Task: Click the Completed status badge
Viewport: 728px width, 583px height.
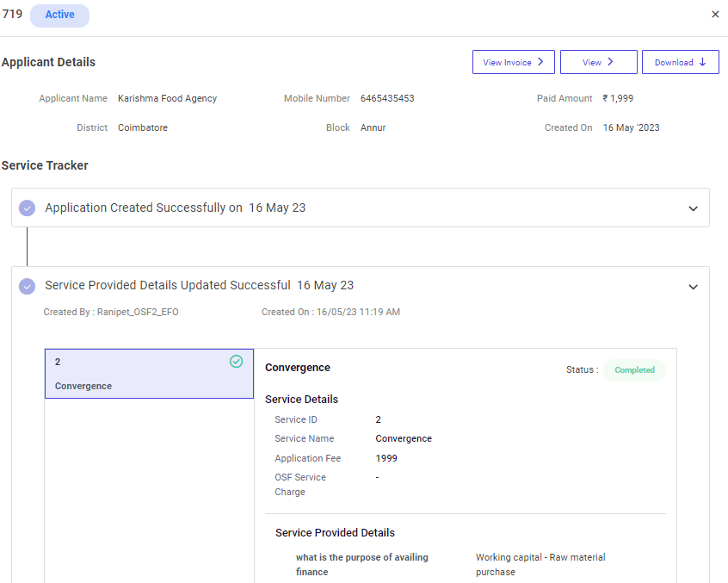Action: tap(634, 370)
